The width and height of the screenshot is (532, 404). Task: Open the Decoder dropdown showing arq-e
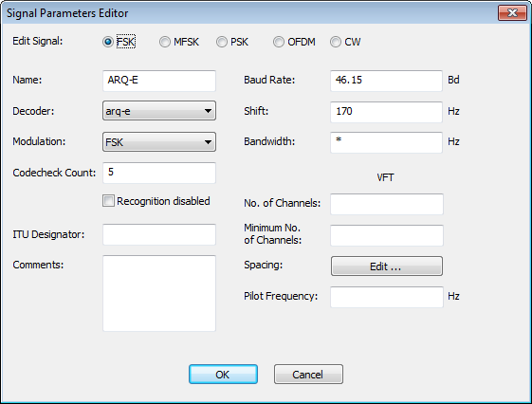coord(159,111)
